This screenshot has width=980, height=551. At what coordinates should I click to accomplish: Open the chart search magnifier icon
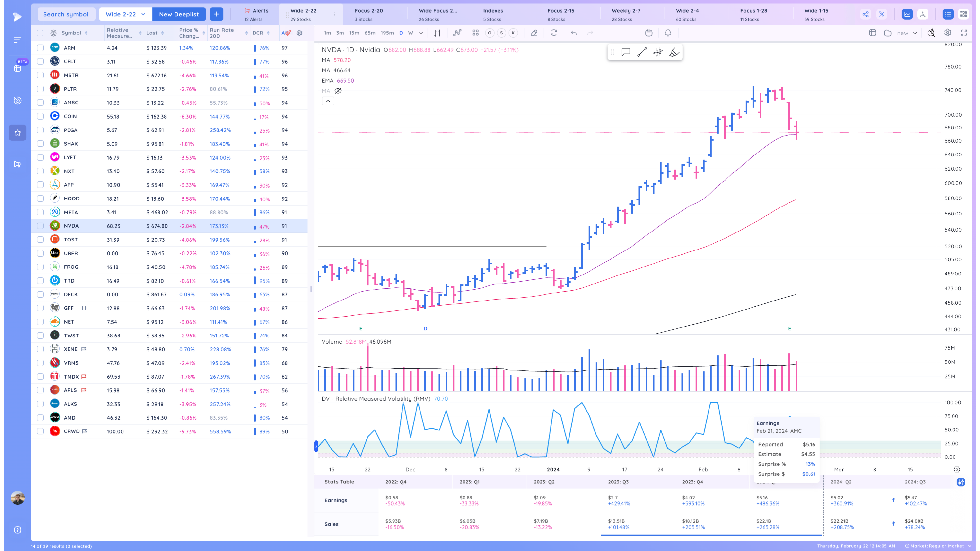(x=931, y=33)
